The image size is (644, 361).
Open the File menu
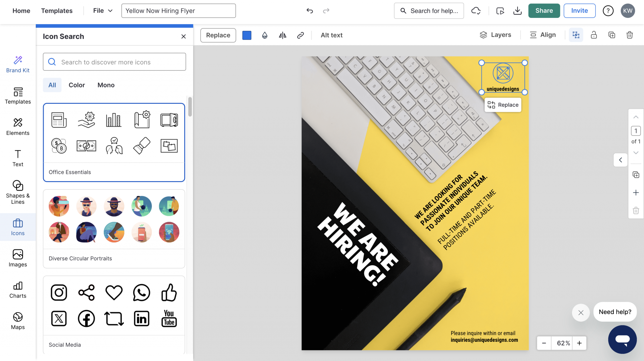tap(102, 10)
